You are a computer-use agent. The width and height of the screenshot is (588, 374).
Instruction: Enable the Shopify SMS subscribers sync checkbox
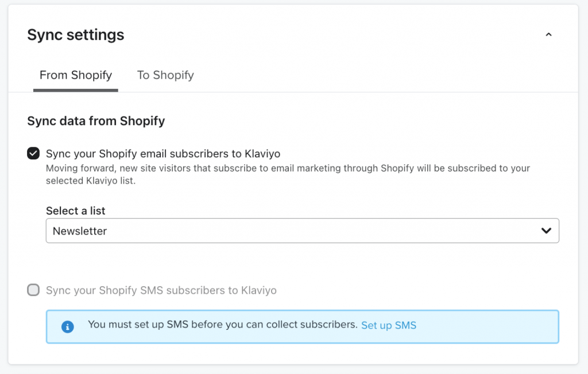(33, 290)
